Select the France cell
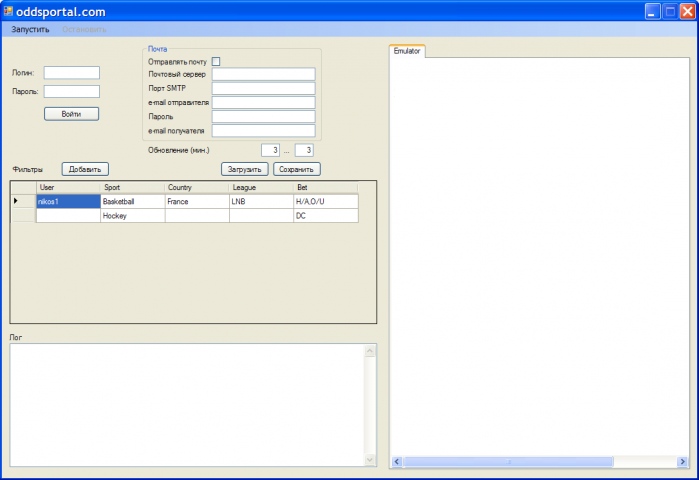699x480 pixels. click(x=197, y=201)
